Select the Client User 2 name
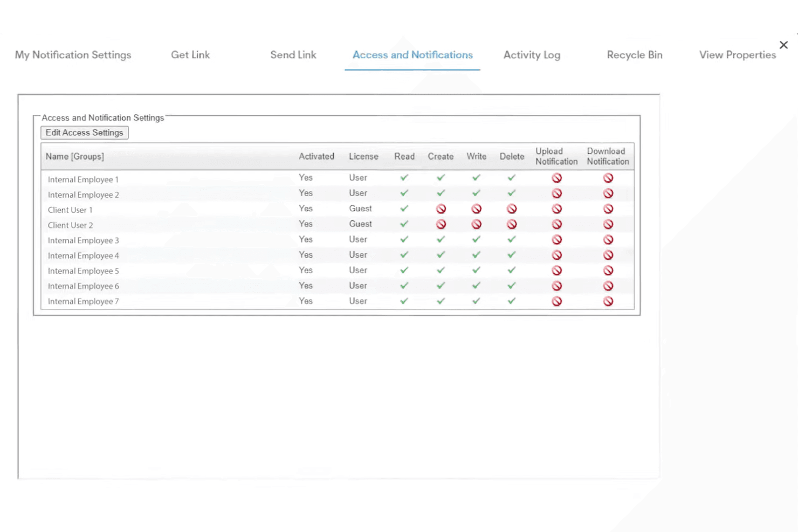Viewport: 798px width, 532px height. pyautogui.click(x=70, y=225)
